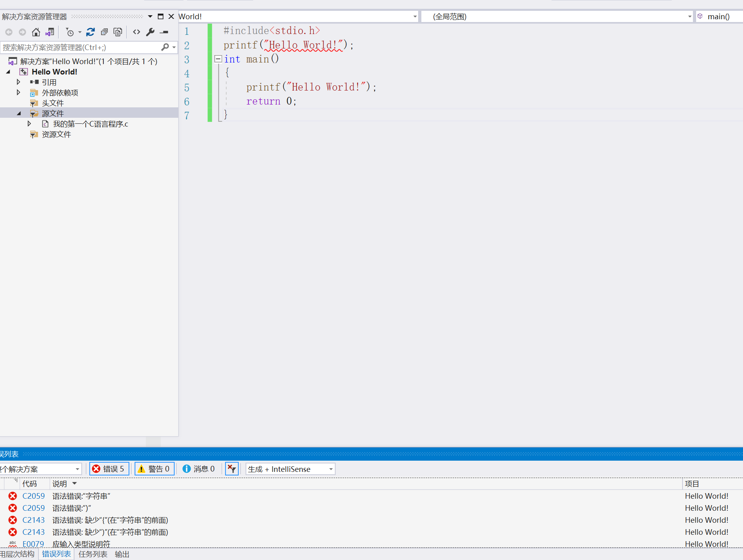Sort by the 代码 column header
The image size is (743, 560).
pos(30,483)
